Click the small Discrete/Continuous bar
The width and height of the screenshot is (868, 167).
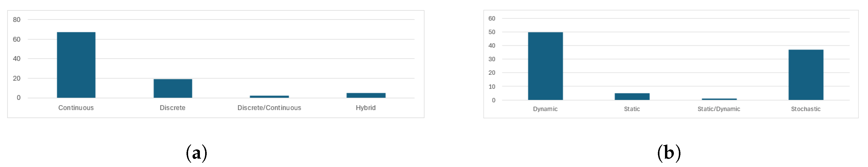pyautogui.click(x=269, y=97)
